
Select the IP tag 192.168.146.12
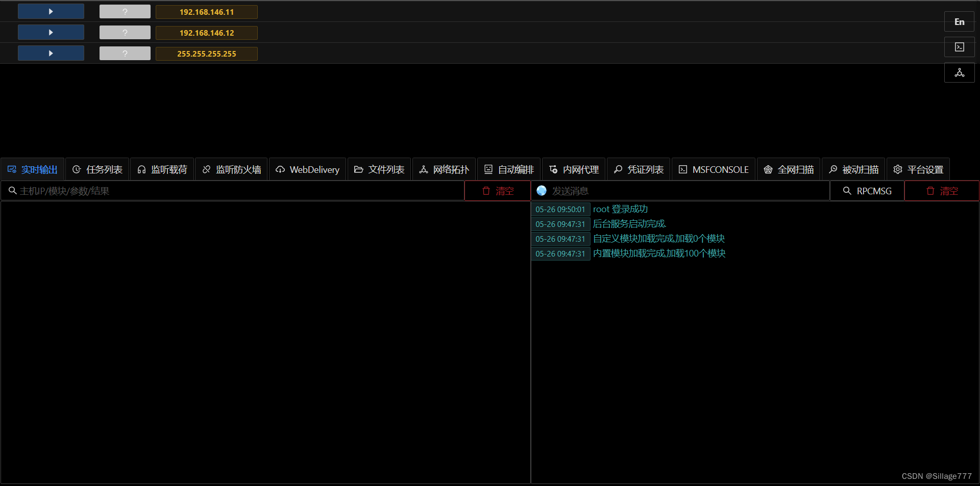pyautogui.click(x=207, y=33)
